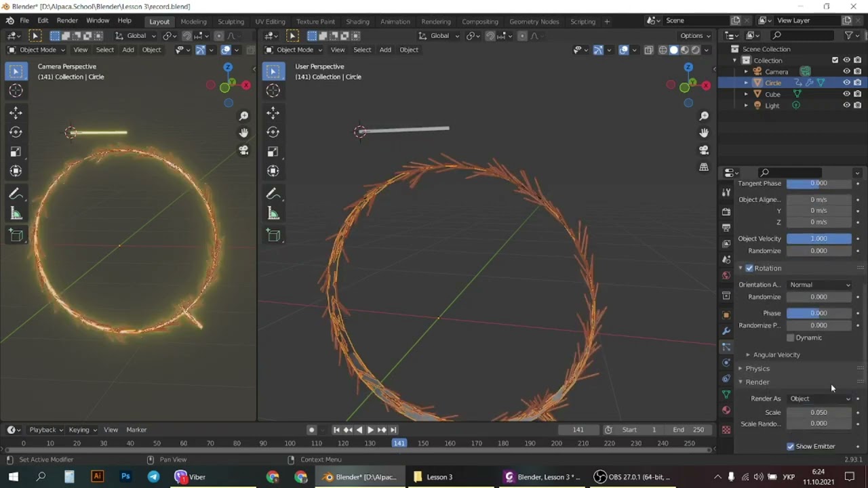868x488 pixels.
Task: Open the Render As Object dropdown
Action: [x=819, y=399]
